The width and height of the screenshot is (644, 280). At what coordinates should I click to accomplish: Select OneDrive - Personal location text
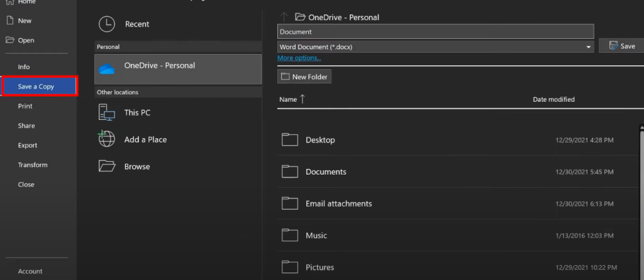click(159, 65)
